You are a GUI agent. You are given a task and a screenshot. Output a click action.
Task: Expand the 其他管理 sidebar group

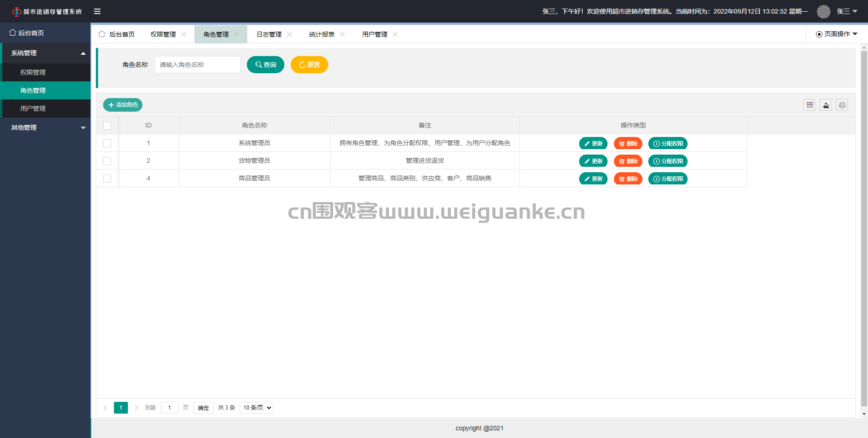point(45,127)
